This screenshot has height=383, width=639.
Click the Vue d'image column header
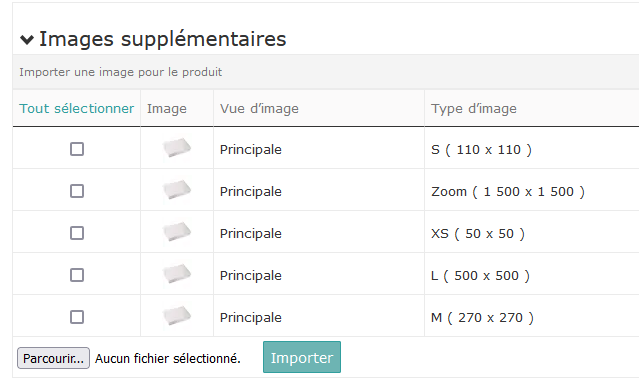[259, 109]
